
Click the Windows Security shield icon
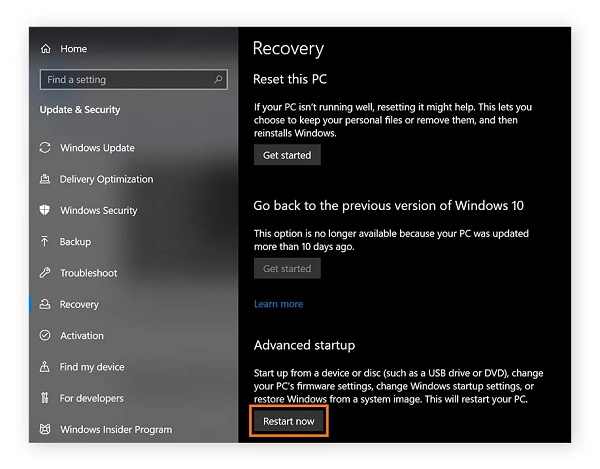pos(45,211)
